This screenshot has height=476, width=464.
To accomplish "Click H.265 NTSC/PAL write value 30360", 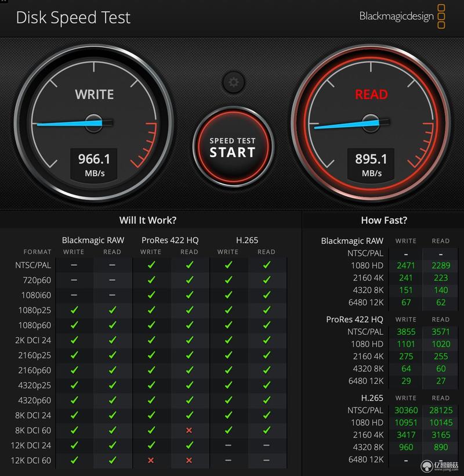I will (x=406, y=410).
